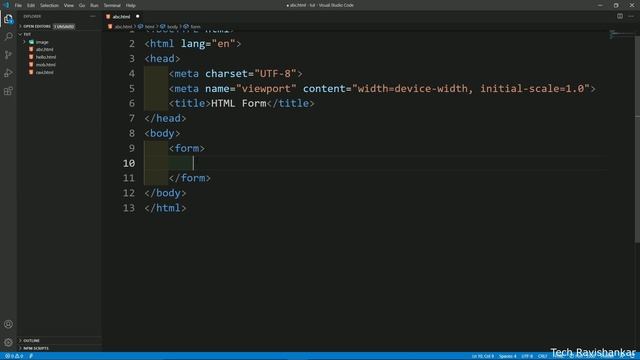Click the opening body tag on line 8
Screen dimensions: 640x360
click(x=162, y=133)
